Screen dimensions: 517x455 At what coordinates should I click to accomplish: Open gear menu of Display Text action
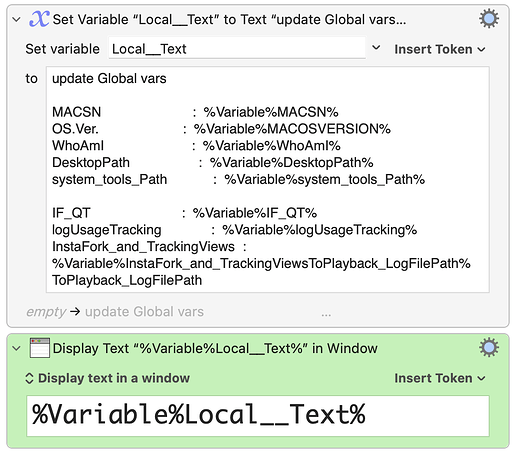[489, 348]
